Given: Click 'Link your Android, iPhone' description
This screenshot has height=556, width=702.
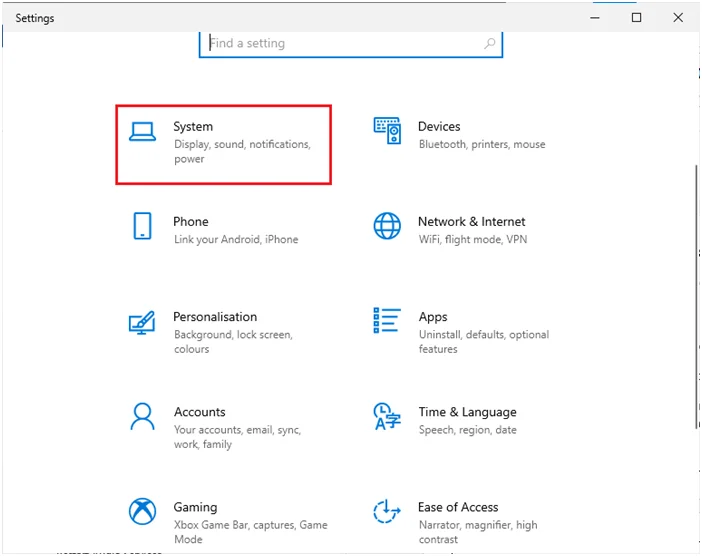Looking at the screenshot, I should click(x=236, y=240).
